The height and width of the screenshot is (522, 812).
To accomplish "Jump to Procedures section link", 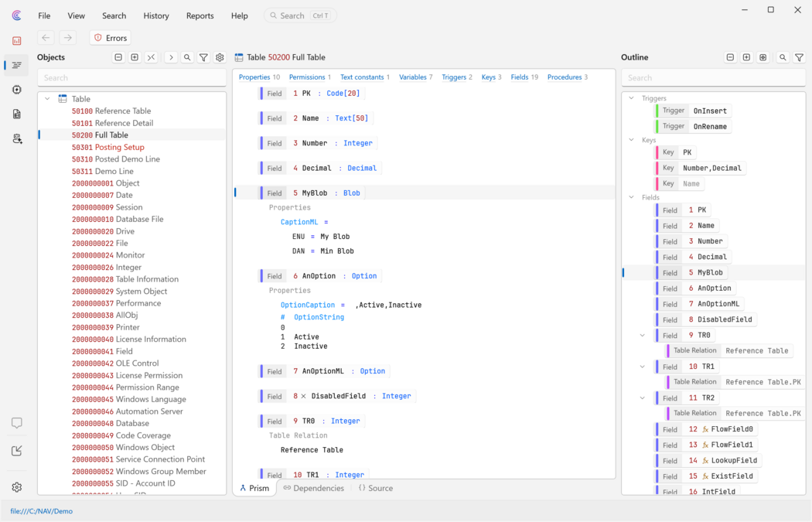I will pos(567,77).
